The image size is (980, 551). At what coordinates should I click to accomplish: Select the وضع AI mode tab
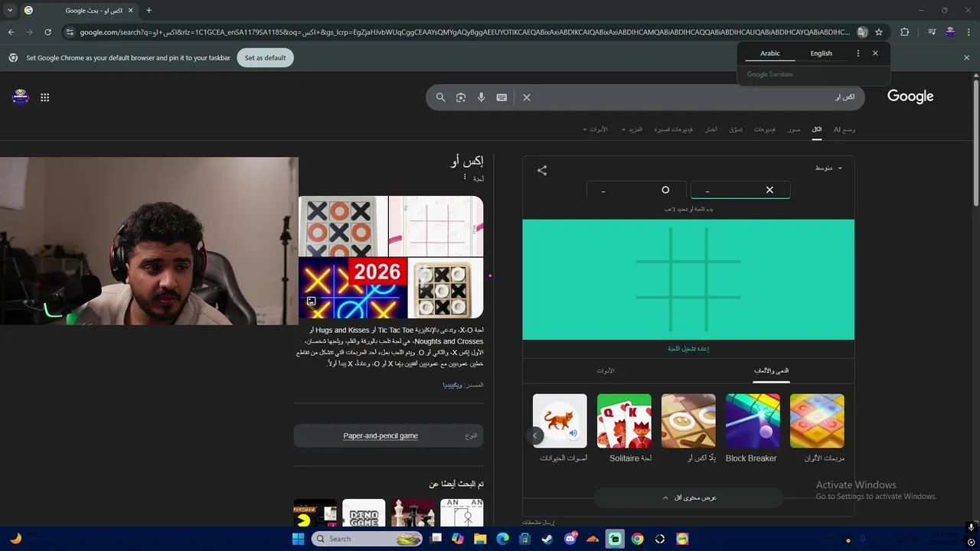(844, 129)
